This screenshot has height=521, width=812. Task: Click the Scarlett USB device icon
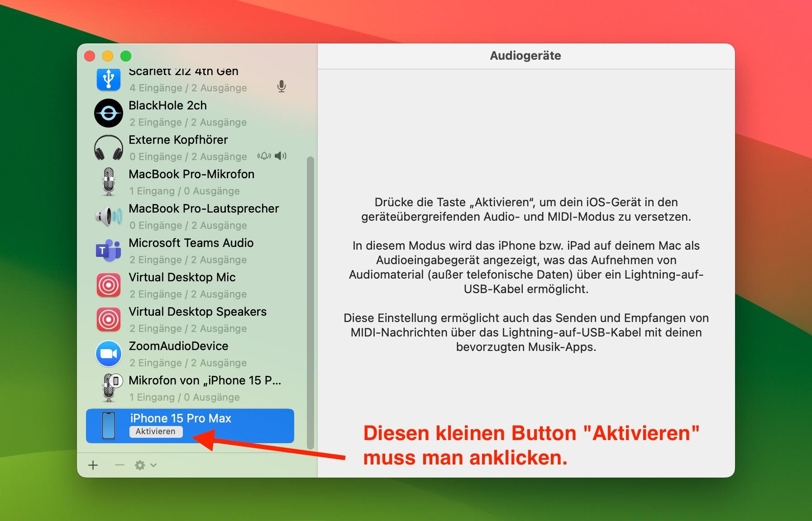(x=109, y=79)
